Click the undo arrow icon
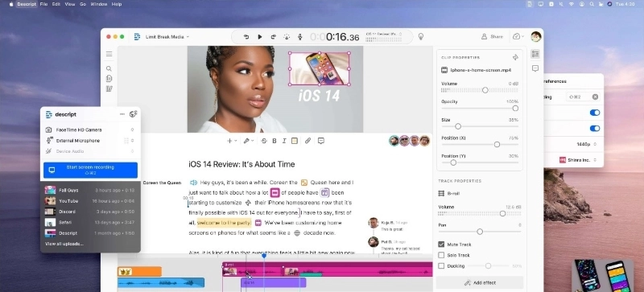 [x=246, y=37]
